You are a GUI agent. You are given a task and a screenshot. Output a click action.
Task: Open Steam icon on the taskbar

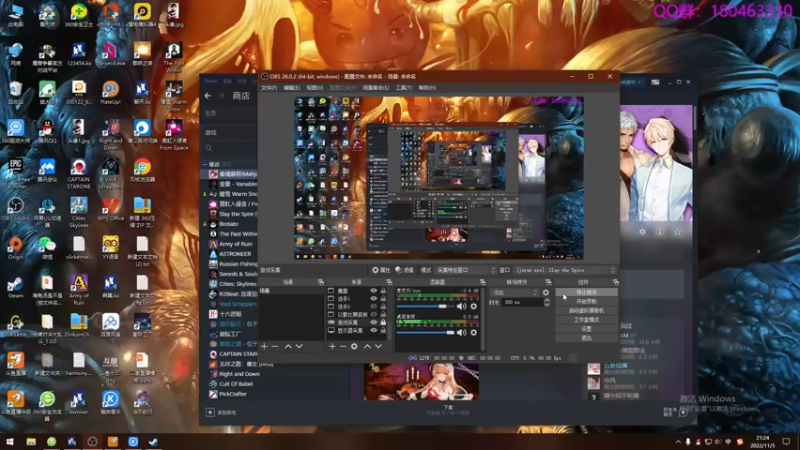pos(153,442)
